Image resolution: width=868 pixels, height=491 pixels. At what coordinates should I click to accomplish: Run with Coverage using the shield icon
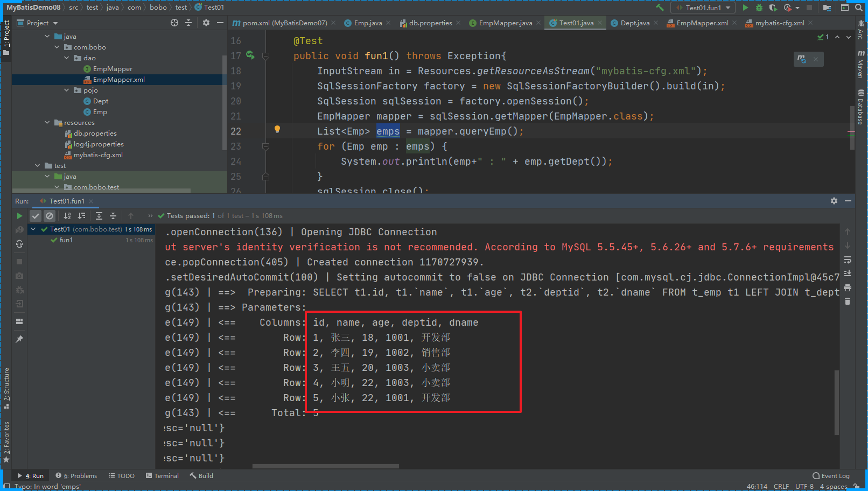773,8
